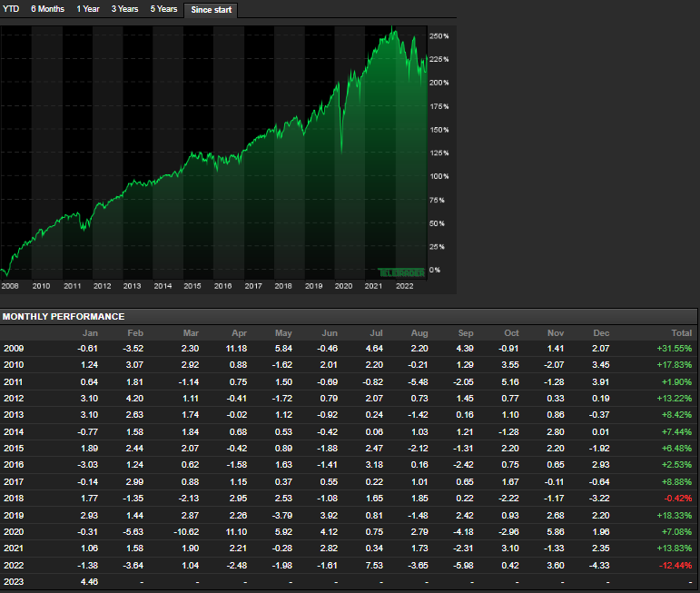Select the 2009 row label
The height and width of the screenshot is (593, 700).
(x=15, y=349)
